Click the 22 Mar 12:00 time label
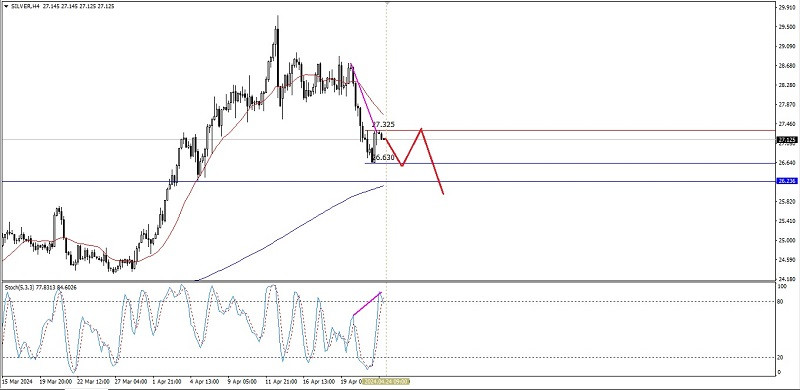800x390 pixels. pos(92,381)
